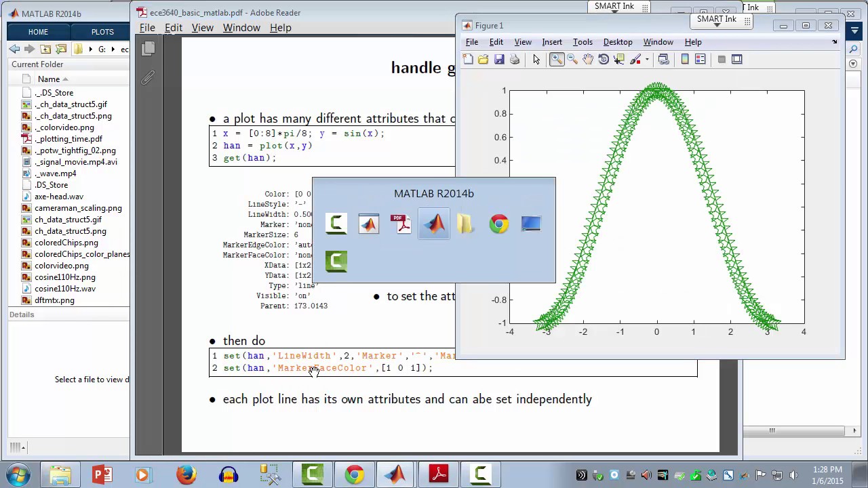The width and height of the screenshot is (868, 488).
Task: Toggle the Zoom In tool in Figure 1
Action: click(x=556, y=60)
